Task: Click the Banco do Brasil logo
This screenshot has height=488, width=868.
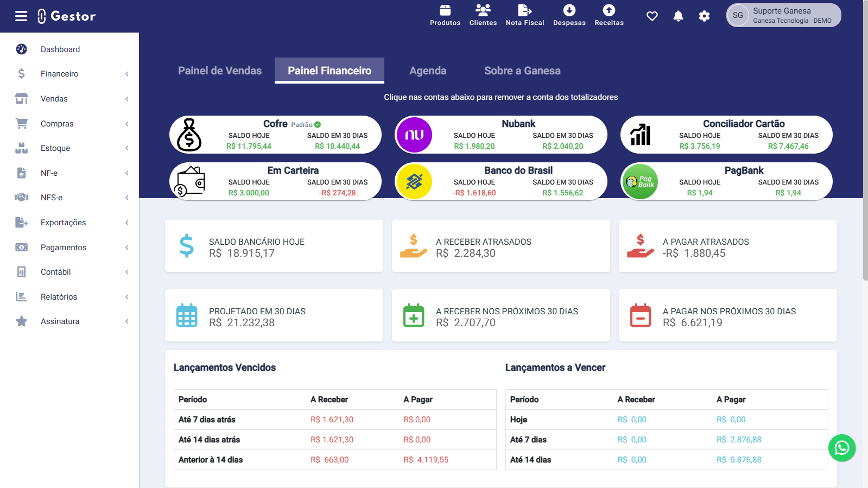Action: point(414,181)
